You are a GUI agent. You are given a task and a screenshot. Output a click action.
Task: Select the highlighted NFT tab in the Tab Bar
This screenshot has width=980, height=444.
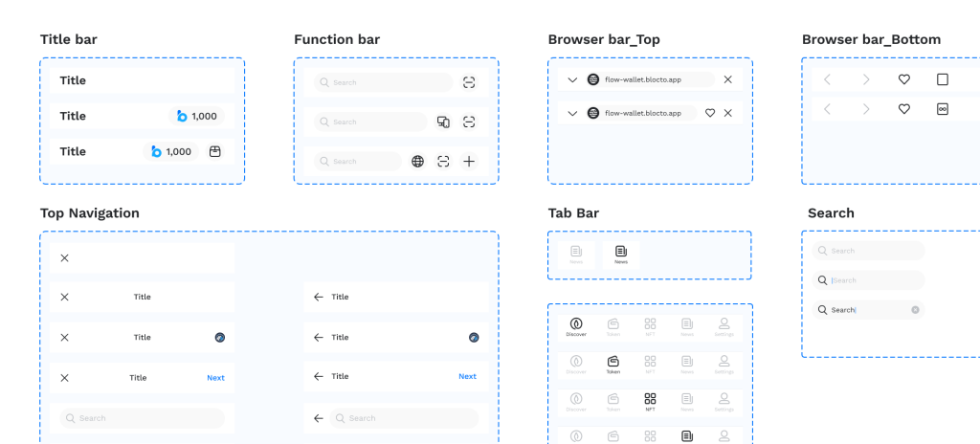650,401
